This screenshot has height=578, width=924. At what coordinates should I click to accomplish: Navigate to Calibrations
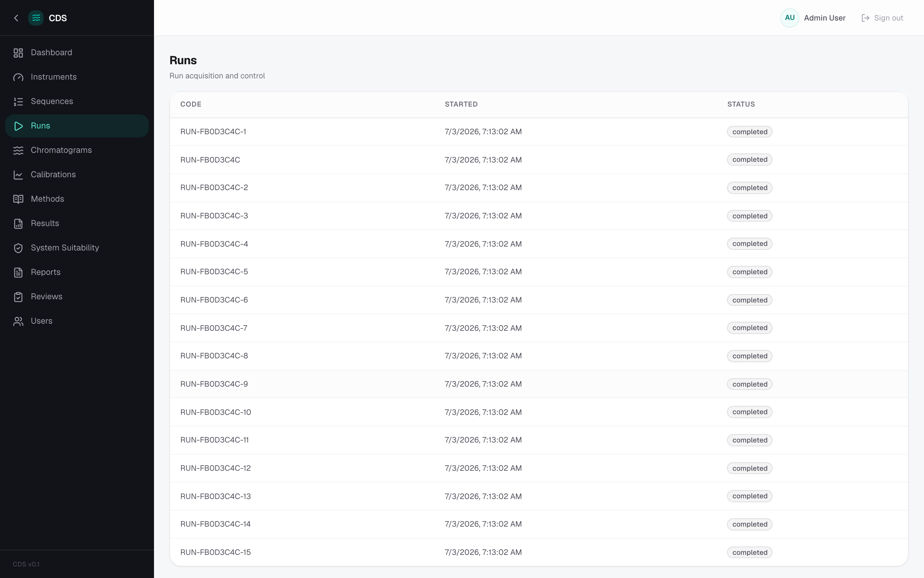pos(77,175)
